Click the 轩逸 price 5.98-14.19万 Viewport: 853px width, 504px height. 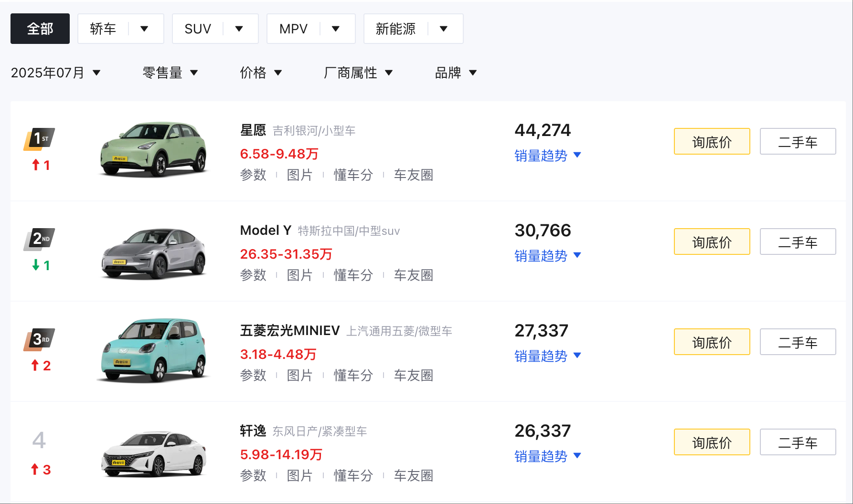tap(281, 454)
